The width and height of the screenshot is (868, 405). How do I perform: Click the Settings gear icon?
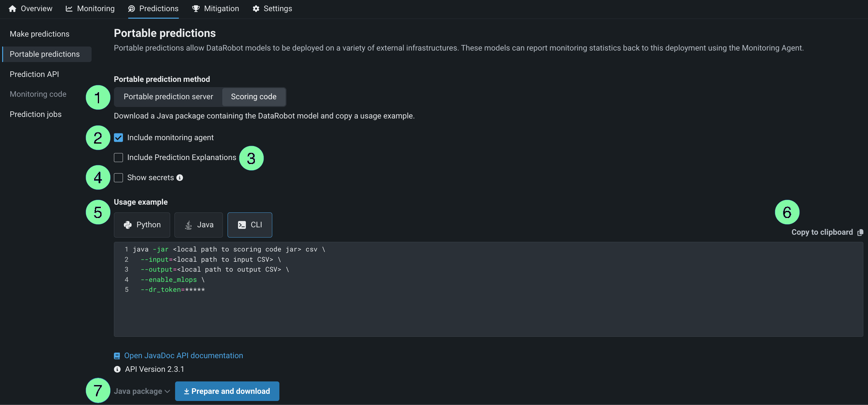[x=256, y=9]
